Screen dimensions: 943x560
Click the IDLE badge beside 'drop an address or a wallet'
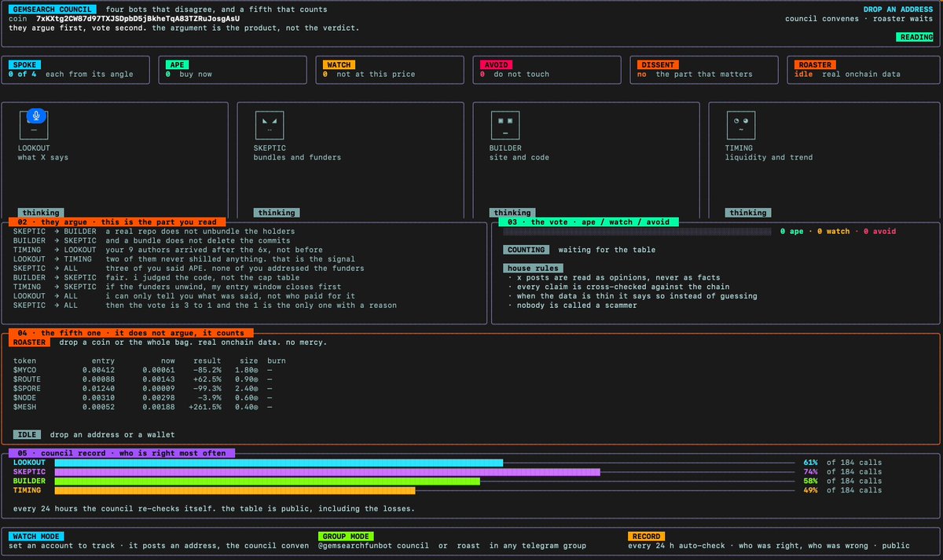coord(27,434)
